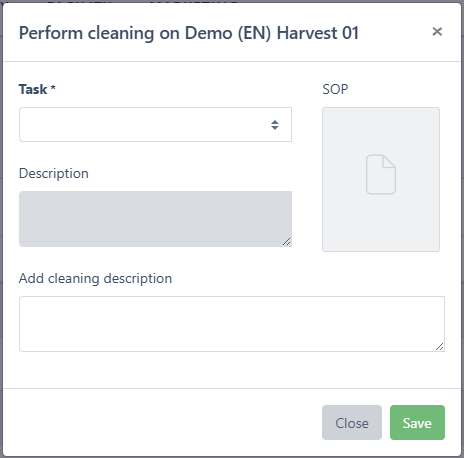Click the Add cleaning description label
Image resolution: width=464 pixels, height=458 pixels.
click(x=95, y=278)
